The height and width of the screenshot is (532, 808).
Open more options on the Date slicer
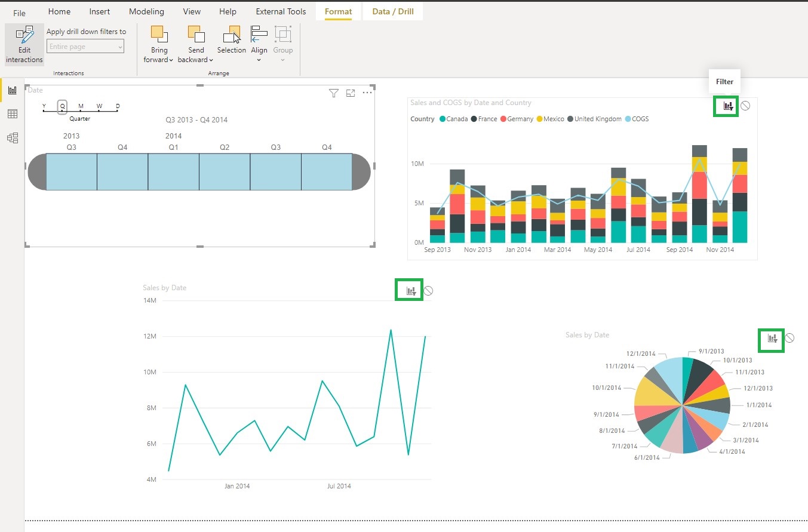(367, 93)
